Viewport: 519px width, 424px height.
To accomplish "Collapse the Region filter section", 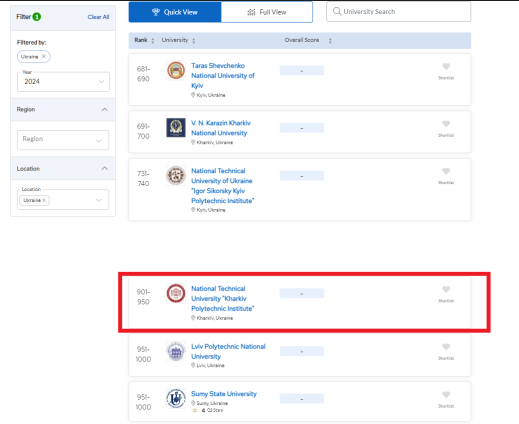I will pyautogui.click(x=105, y=109).
